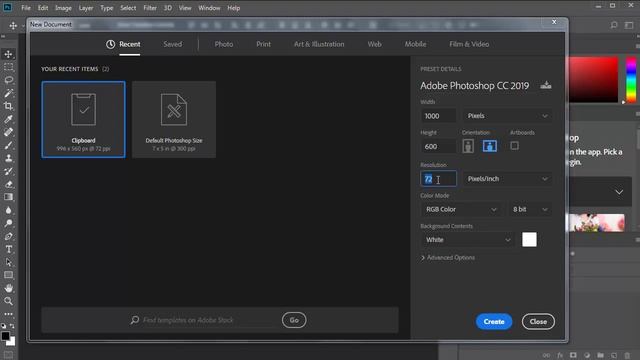The height and width of the screenshot is (360, 640).
Task: Switch to Art & Illustration tab
Action: click(319, 44)
